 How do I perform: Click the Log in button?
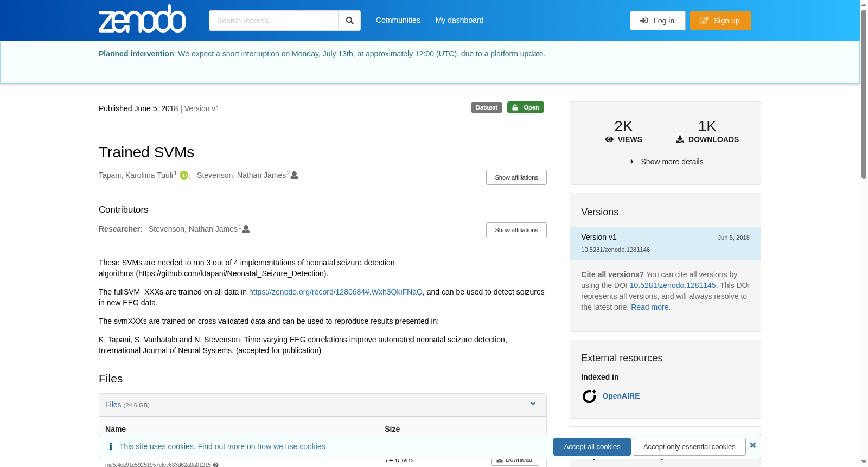[x=658, y=21]
